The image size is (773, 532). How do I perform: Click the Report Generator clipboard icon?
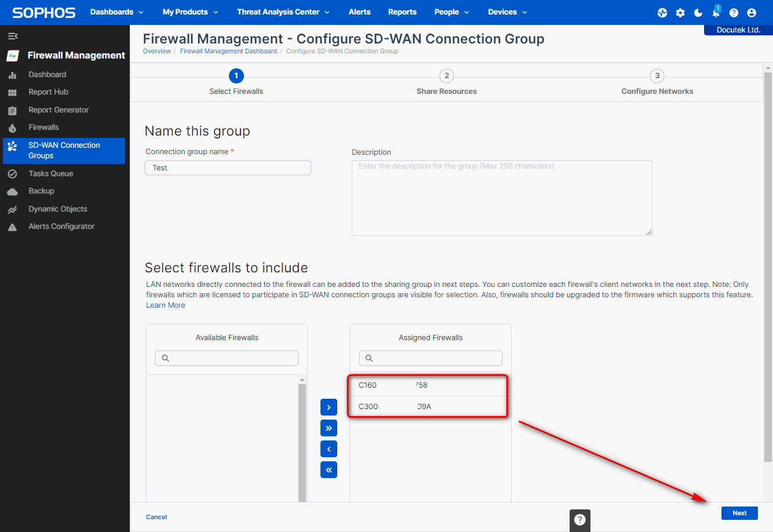12,110
